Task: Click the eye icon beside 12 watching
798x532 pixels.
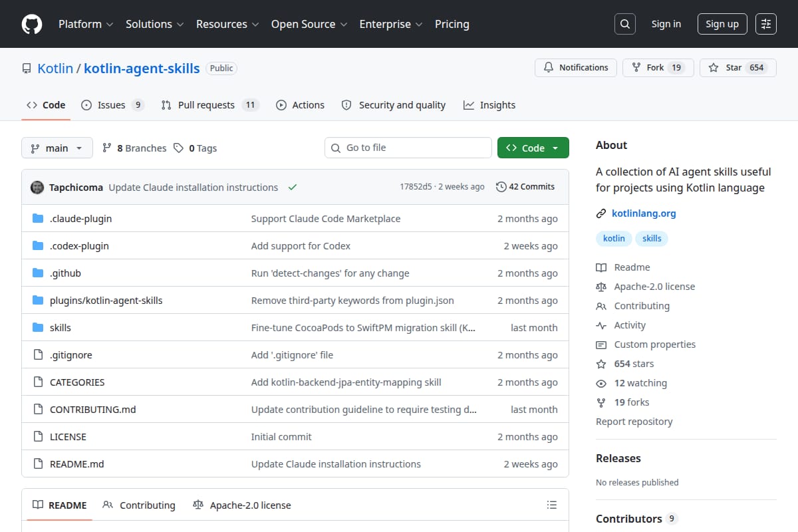Action: [x=601, y=383]
